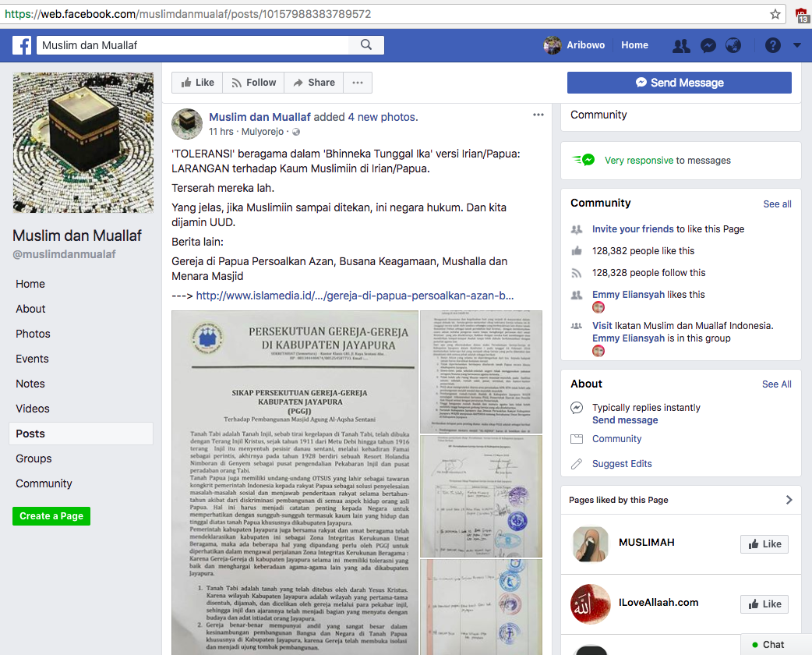Click the Create a Page button
The width and height of the screenshot is (812, 655).
(x=51, y=516)
